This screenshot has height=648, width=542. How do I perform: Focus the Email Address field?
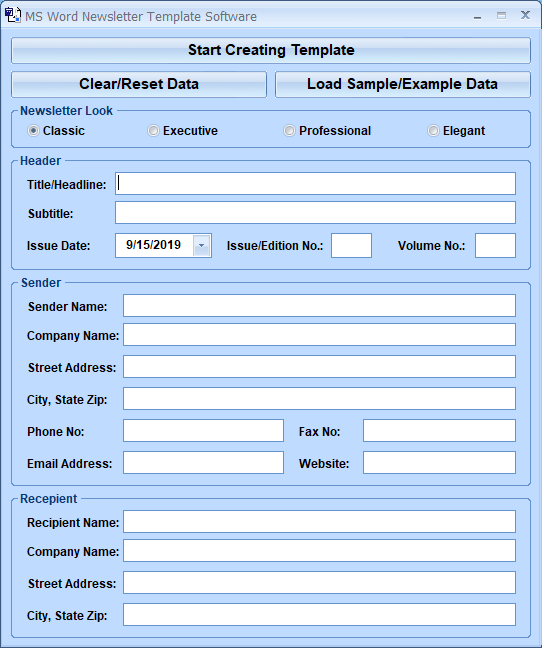pyautogui.click(x=203, y=462)
